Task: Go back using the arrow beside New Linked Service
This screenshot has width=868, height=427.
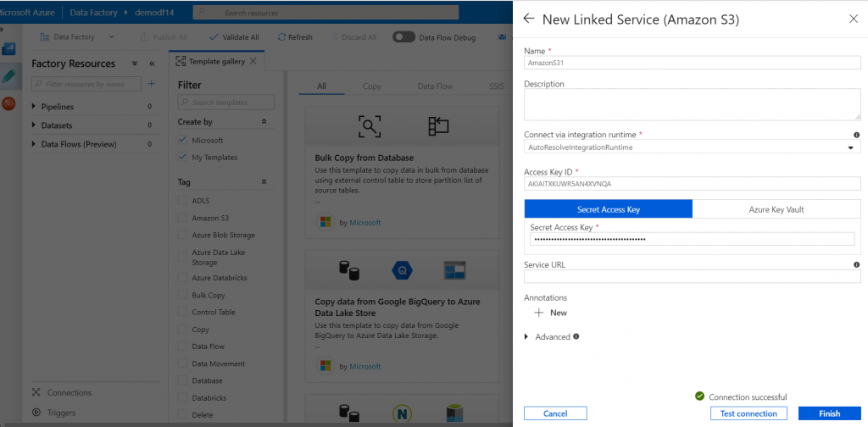Action: pos(529,19)
